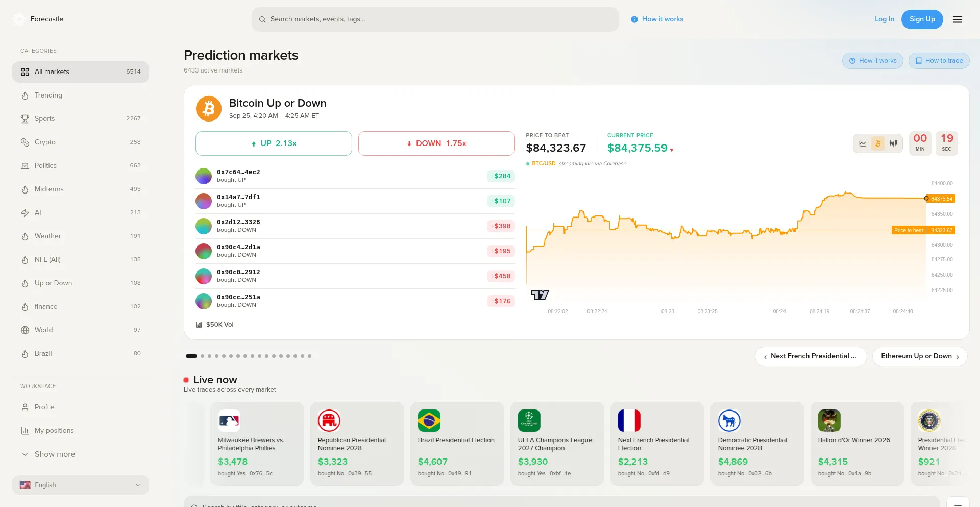The image size is (980, 507).
Task: Open the Midterms category
Action: tap(81, 189)
